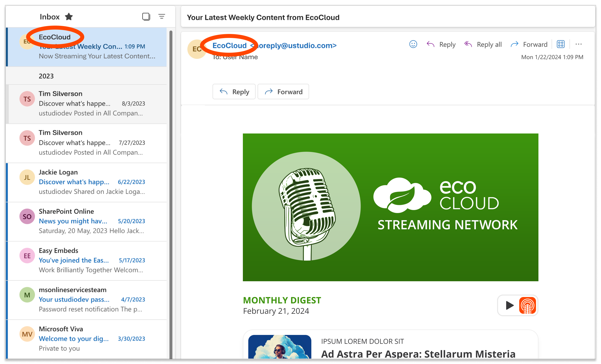Click the email subject line in reading pane
Image resolution: width=601 pixels, height=364 pixels.
point(263,17)
